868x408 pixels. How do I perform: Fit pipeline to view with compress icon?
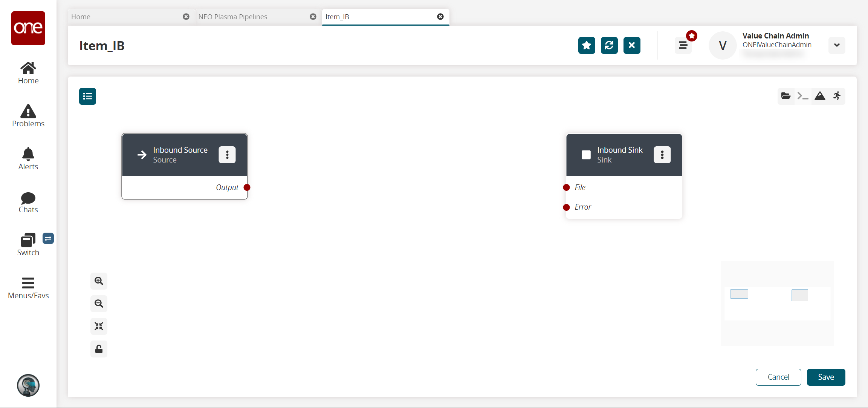(x=99, y=326)
